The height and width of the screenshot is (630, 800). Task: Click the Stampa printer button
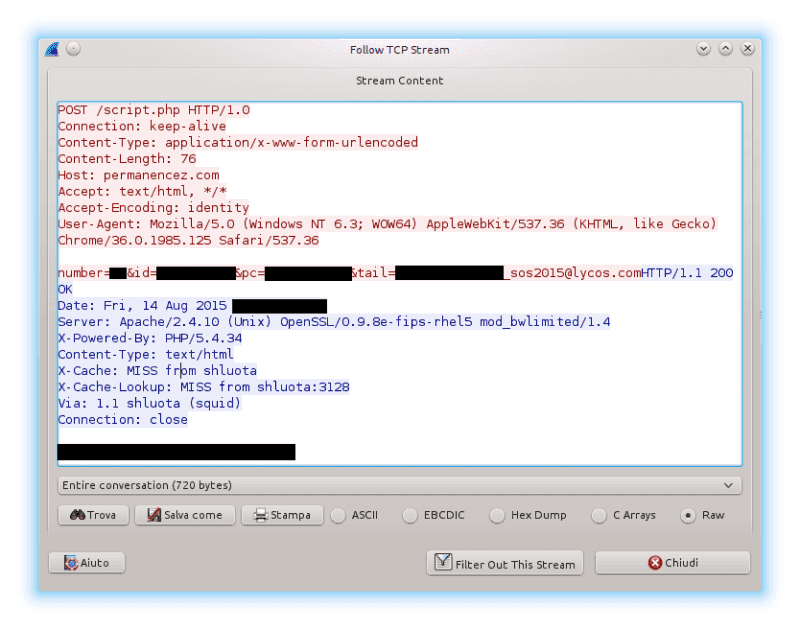click(282, 515)
